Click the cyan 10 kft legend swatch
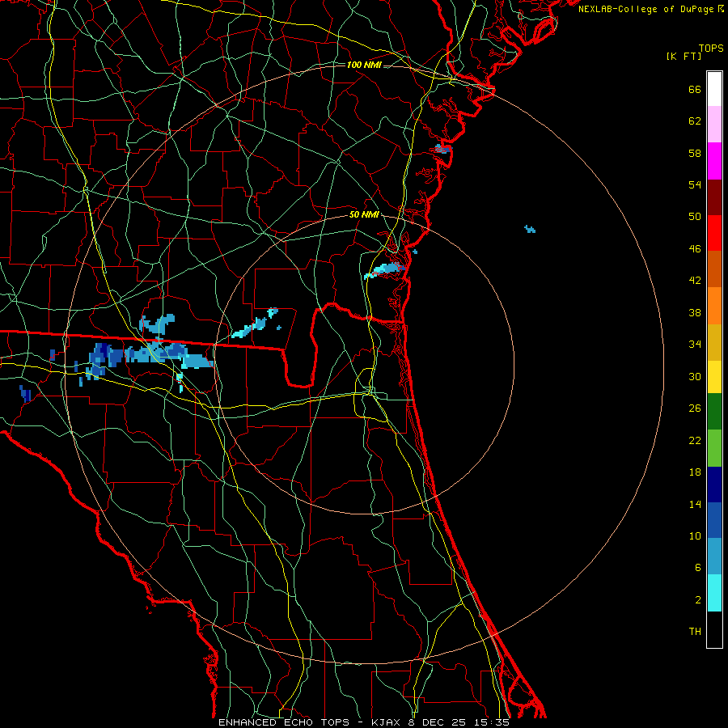Image resolution: width=728 pixels, height=728 pixels. click(x=714, y=593)
